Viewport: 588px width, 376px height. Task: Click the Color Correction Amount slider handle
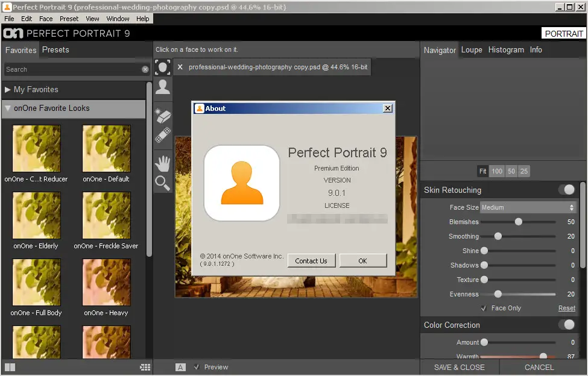pyautogui.click(x=484, y=342)
